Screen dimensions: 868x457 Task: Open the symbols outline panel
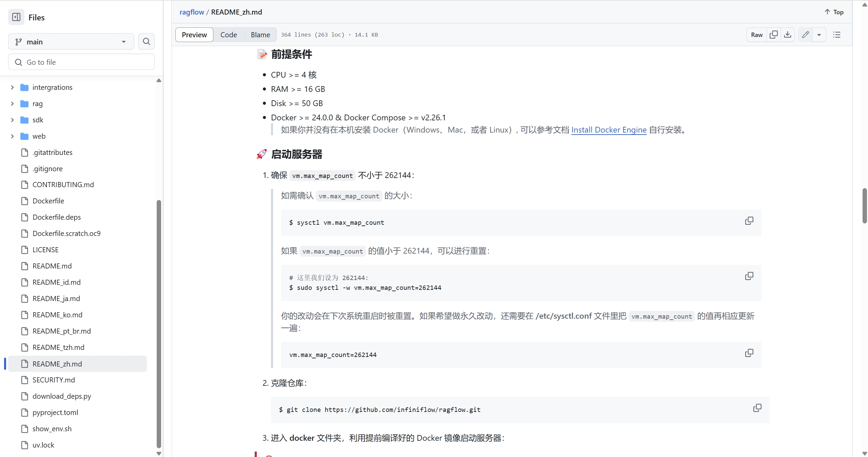click(837, 35)
